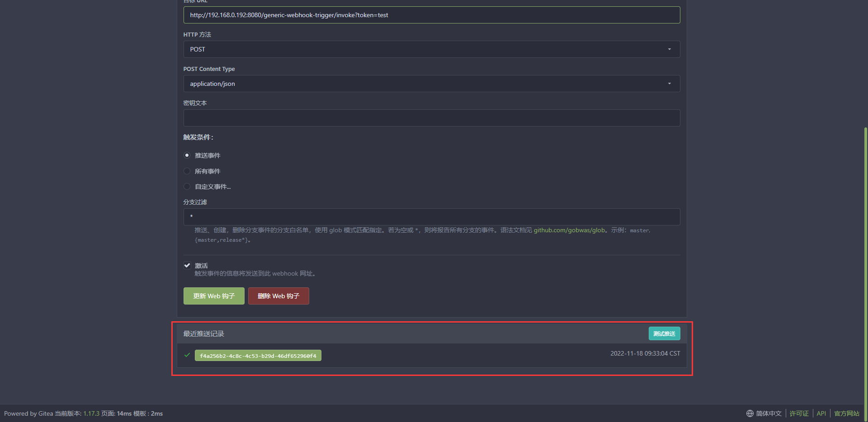Click the 删除 Web 钩子 button

(x=278, y=296)
